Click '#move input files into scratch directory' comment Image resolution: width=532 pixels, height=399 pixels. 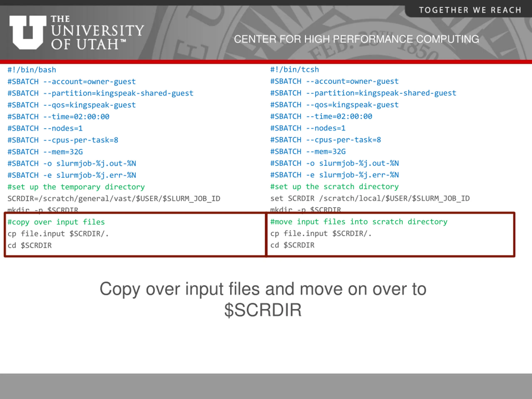pos(359,222)
